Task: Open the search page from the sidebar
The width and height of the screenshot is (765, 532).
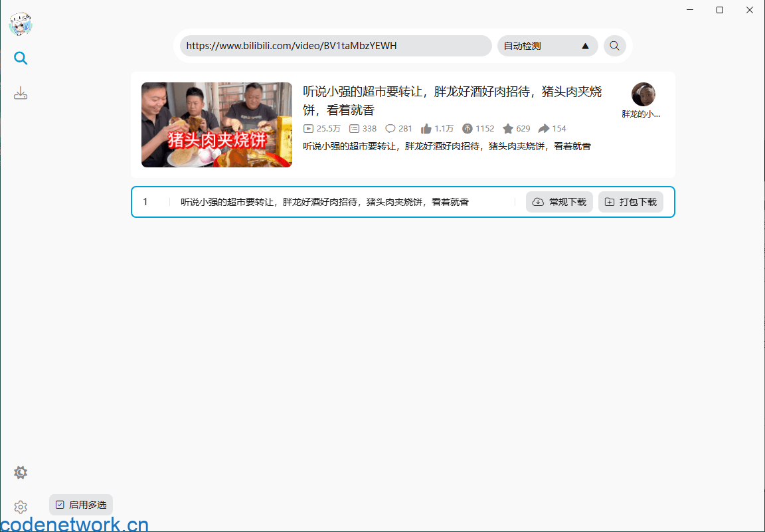Action: [21, 58]
